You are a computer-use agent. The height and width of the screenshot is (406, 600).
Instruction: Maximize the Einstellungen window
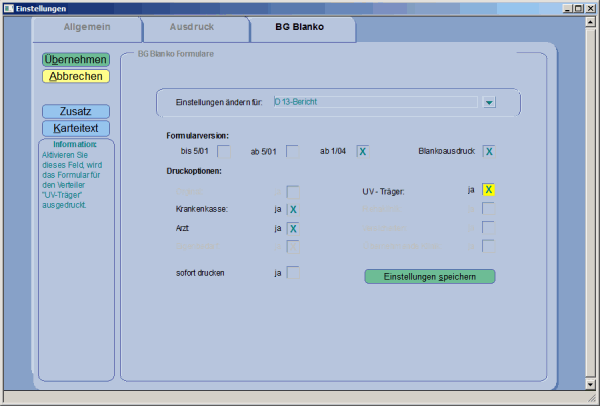(x=578, y=8)
